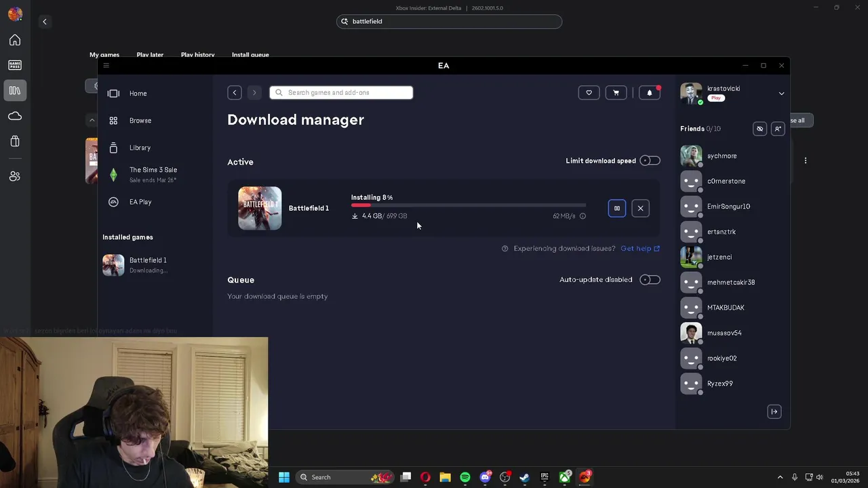Open Discord from the taskbar

click(x=486, y=477)
